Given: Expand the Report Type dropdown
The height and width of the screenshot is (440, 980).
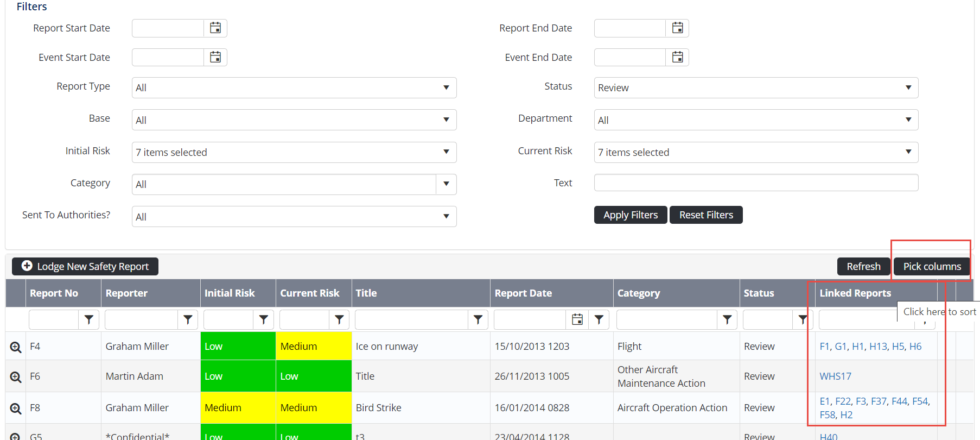Looking at the screenshot, I should click(x=294, y=88).
